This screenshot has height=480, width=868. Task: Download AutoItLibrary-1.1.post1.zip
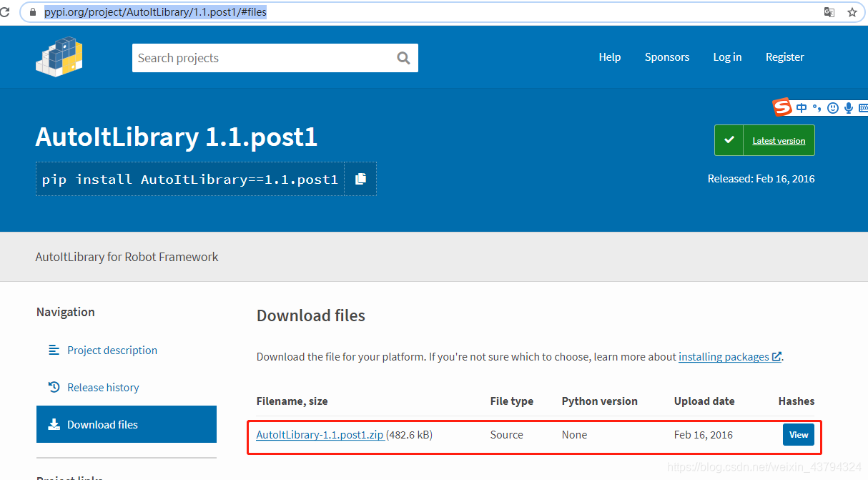pyautogui.click(x=320, y=434)
